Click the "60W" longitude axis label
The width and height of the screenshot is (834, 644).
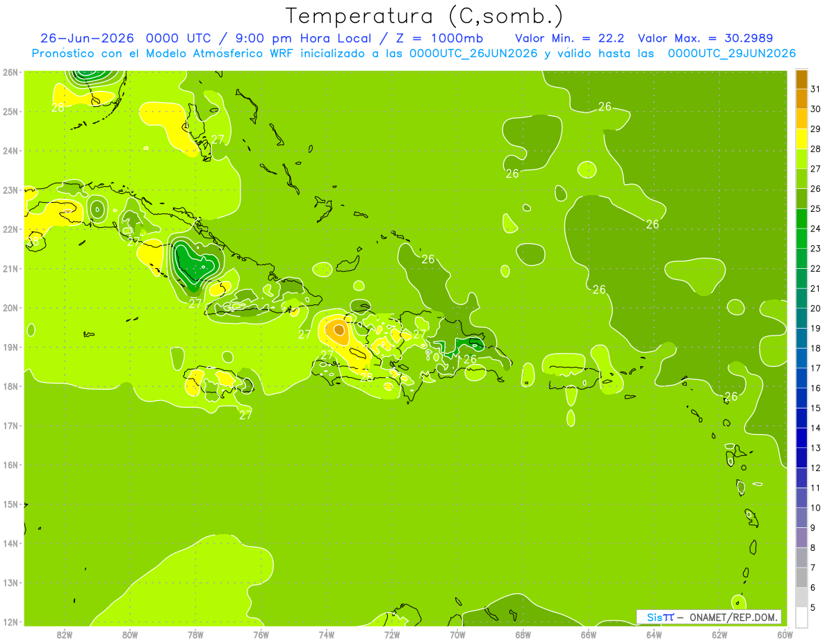tap(785, 634)
